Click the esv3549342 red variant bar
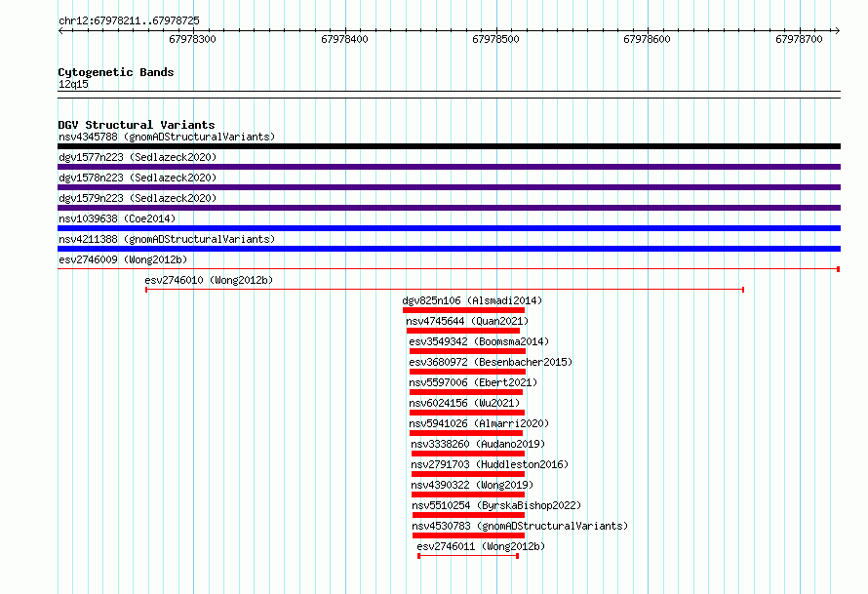This screenshot has height=594, width=868. click(x=467, y=351)
